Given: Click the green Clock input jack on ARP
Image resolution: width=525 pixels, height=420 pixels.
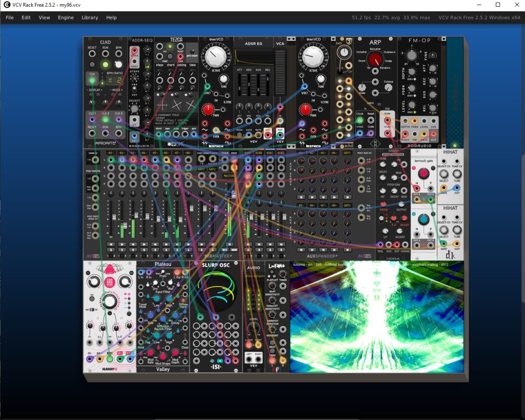Looking at the screenshot, I should [x=359, y=120].
